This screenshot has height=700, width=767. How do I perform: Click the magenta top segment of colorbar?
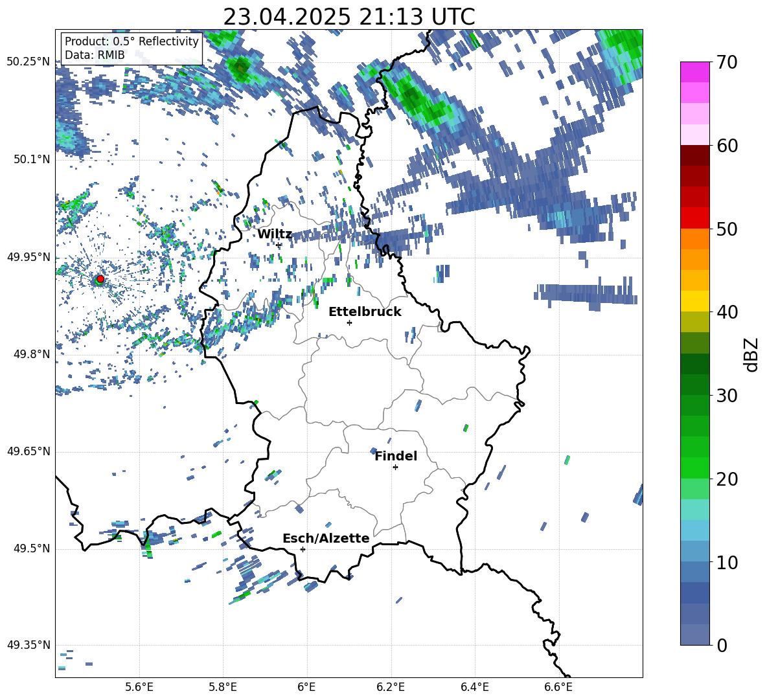(694, 72)
